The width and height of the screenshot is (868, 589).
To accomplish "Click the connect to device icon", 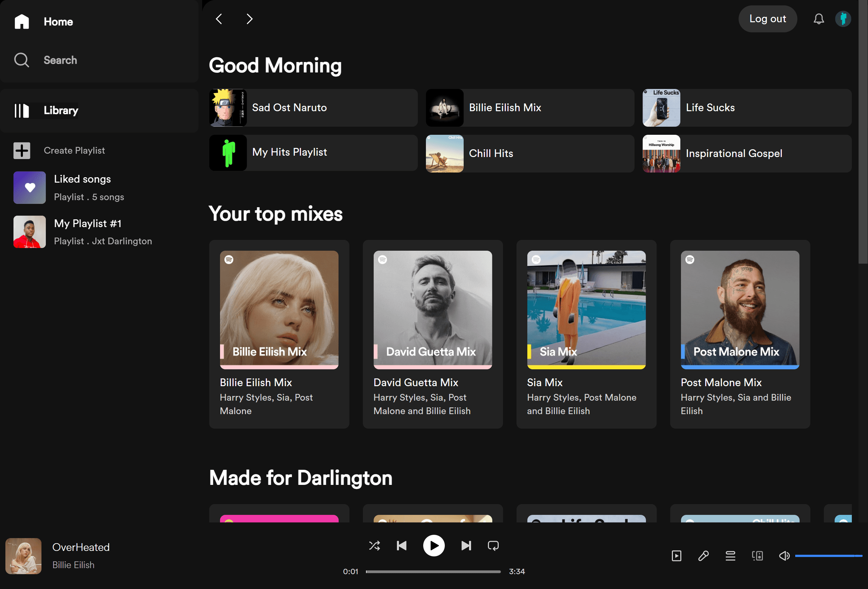I will [x=757, y=556].
